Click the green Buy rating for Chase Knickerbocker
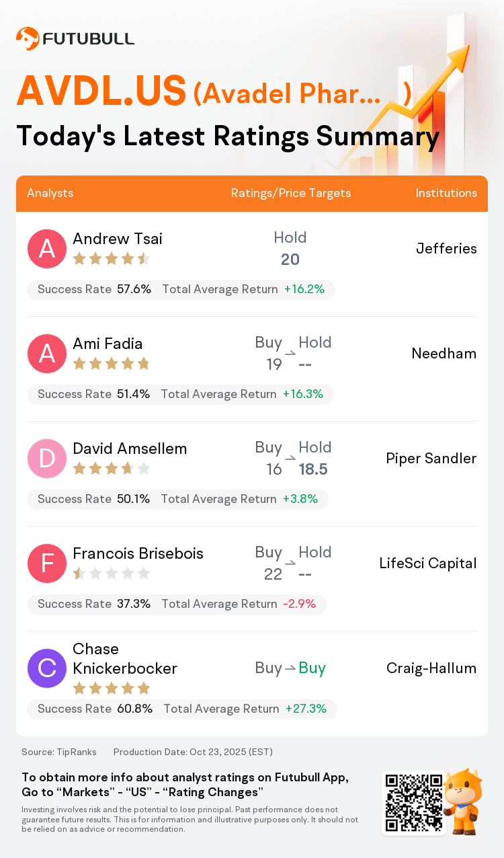The height and width of the screenshot is (858, 504). pos(312,668)
